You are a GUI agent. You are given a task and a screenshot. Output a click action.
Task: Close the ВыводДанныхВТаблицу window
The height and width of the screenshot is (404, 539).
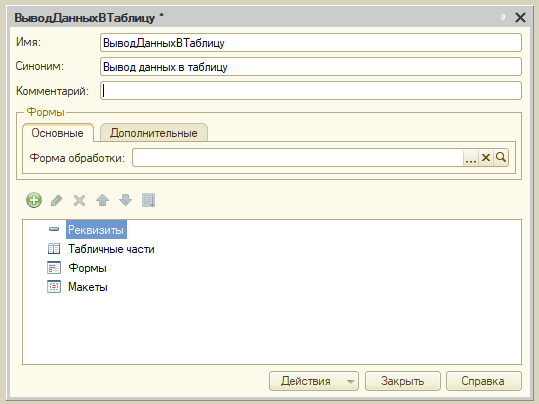coord(520,17)
